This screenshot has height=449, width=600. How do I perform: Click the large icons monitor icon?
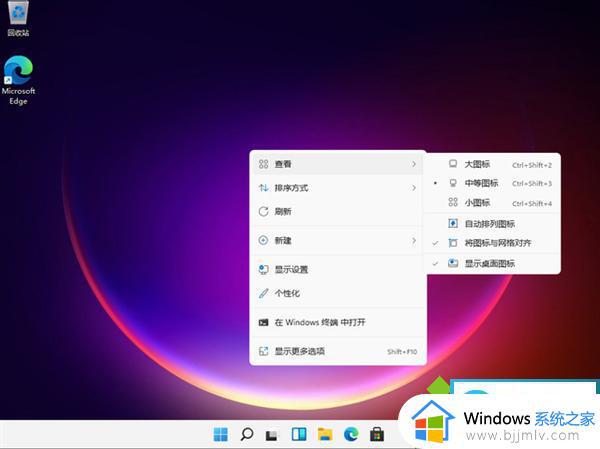[x=453, y=164]
